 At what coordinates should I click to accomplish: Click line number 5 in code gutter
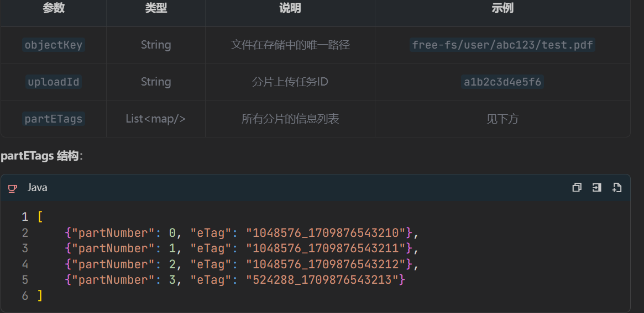point(25,280)
